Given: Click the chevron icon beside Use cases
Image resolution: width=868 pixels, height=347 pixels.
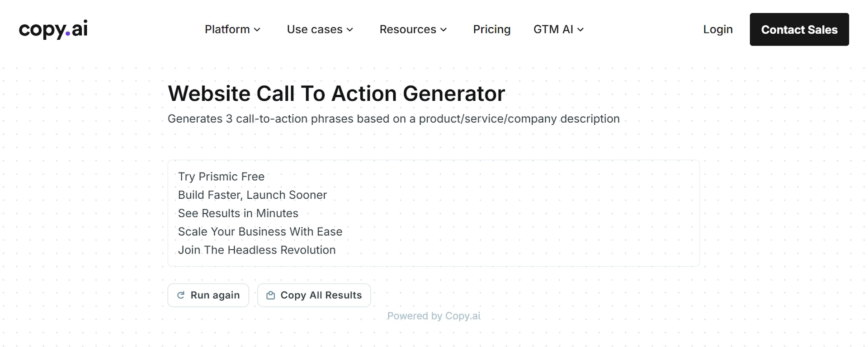Looking at the screenshot, I should point(349,30).
